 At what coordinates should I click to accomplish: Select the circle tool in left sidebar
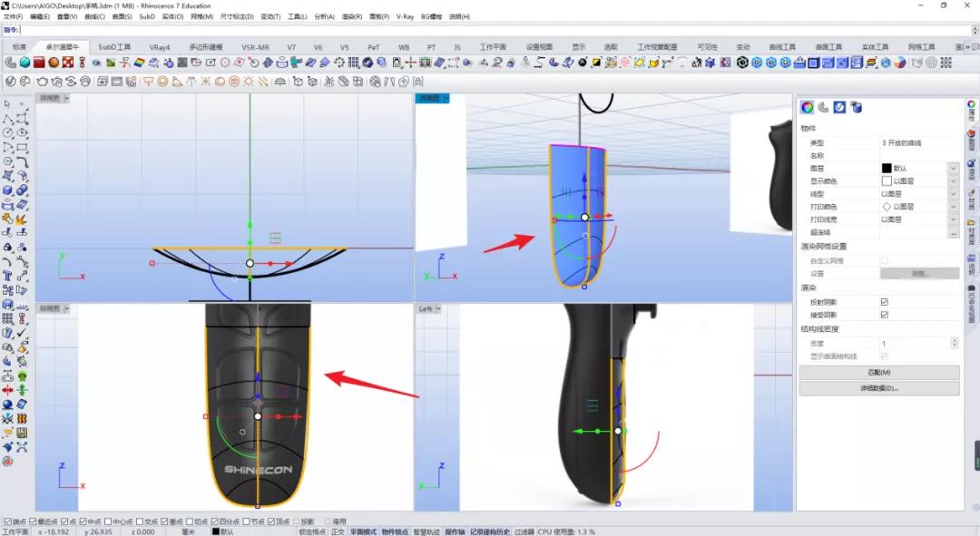(7, 133)
